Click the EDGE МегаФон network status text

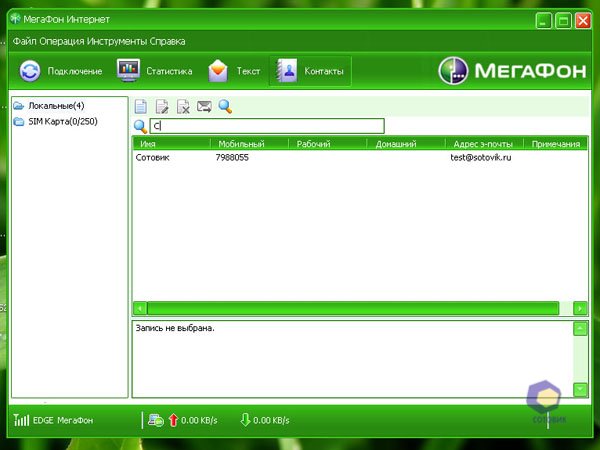coord(63,420)
